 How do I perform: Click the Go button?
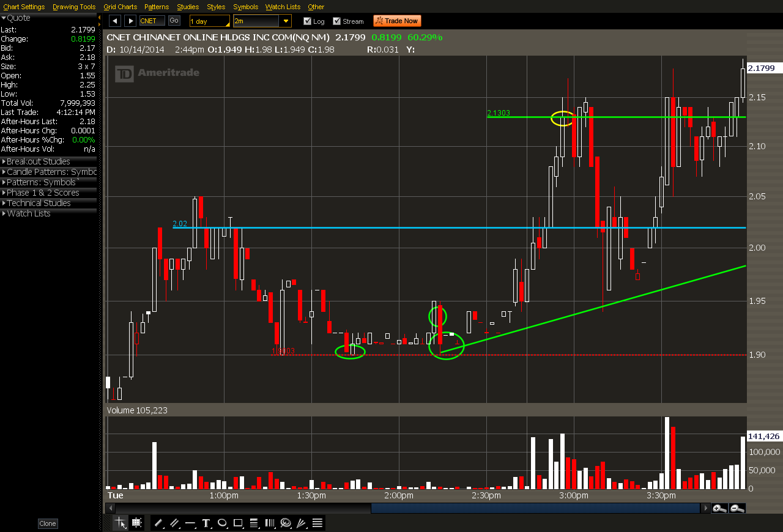coord(174,21)
